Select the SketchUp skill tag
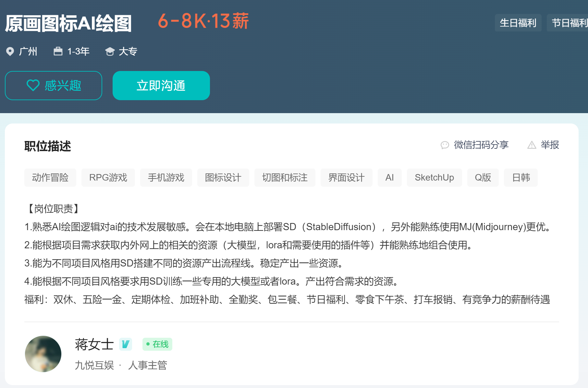 434,177
